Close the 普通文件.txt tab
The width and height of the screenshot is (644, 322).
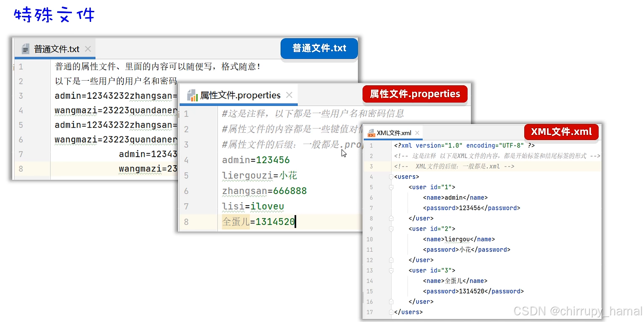pos(88,49)
